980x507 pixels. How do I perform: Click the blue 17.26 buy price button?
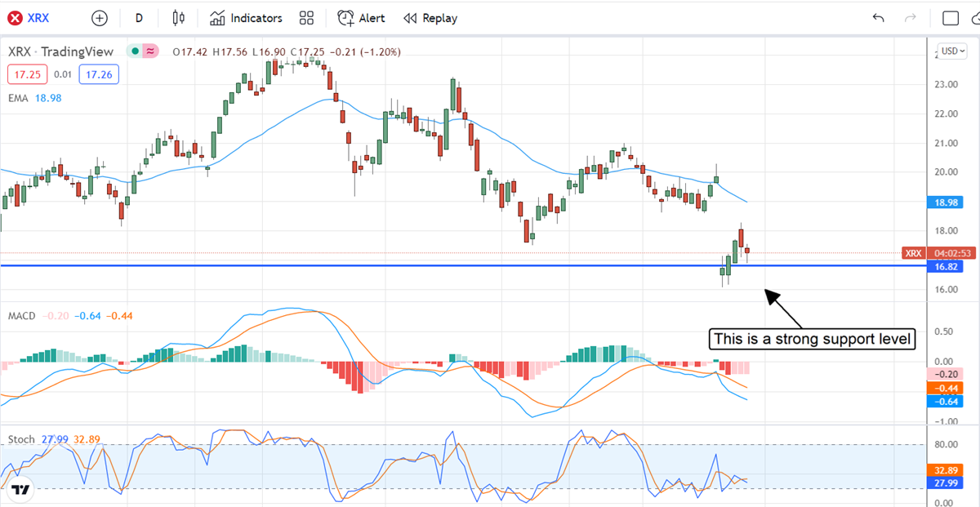(99, 74)
